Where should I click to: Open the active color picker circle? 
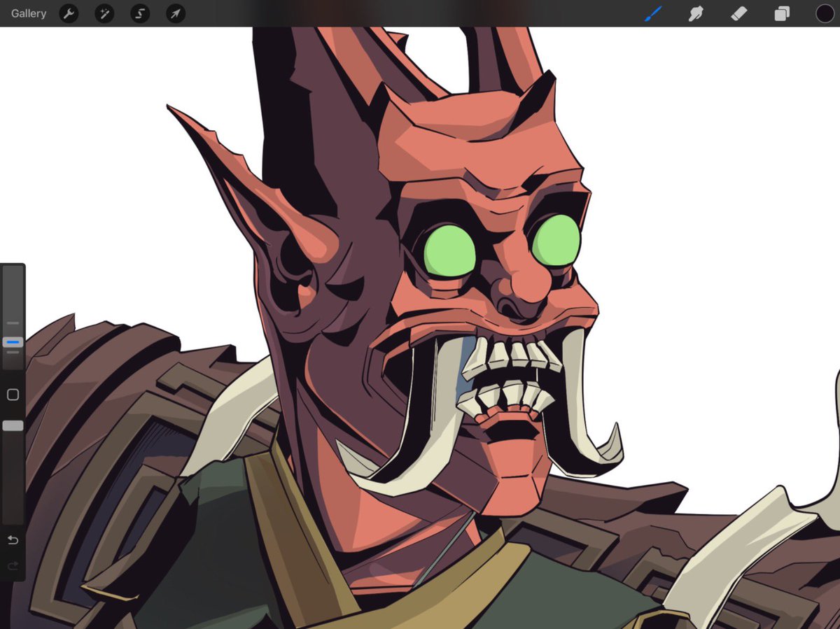pyautogui.click(x=825, y=13)
